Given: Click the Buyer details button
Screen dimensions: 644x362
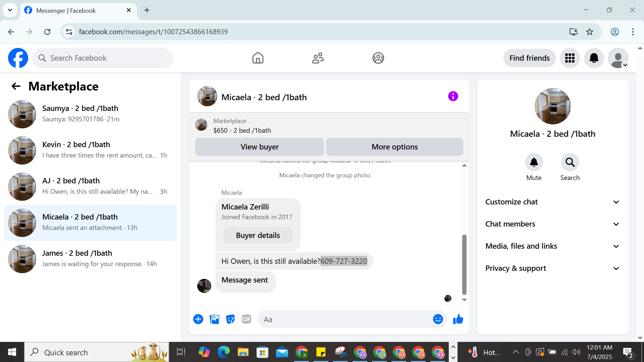Looking at the screenshot, I should click(x=258, y=235).
